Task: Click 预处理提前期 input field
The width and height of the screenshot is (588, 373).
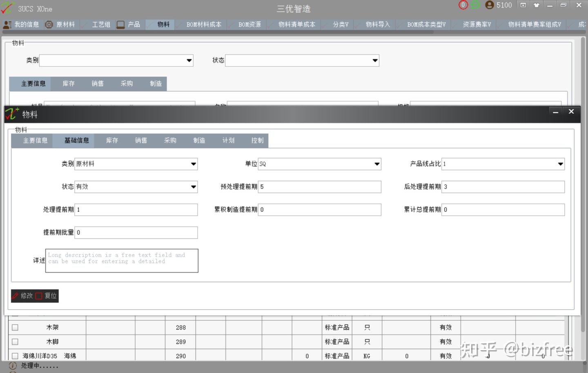Action: (x=320, y=187)
